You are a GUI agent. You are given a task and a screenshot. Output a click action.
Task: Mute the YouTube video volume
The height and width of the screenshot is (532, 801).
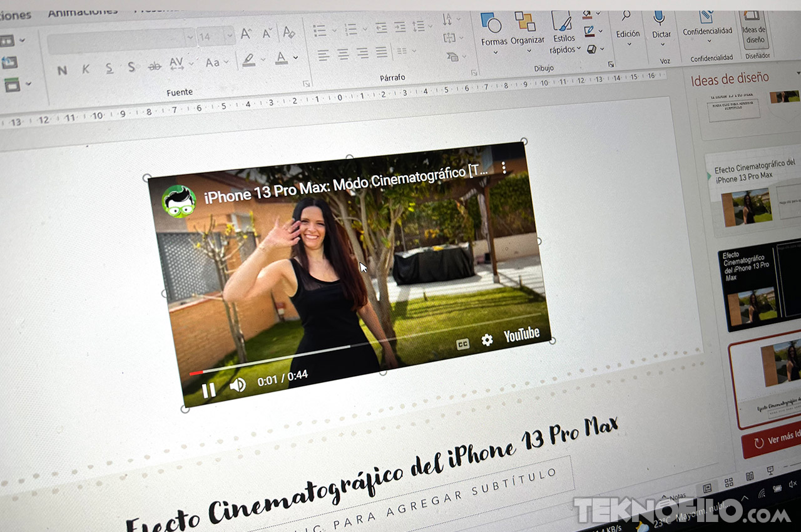[x=238, y=385]
